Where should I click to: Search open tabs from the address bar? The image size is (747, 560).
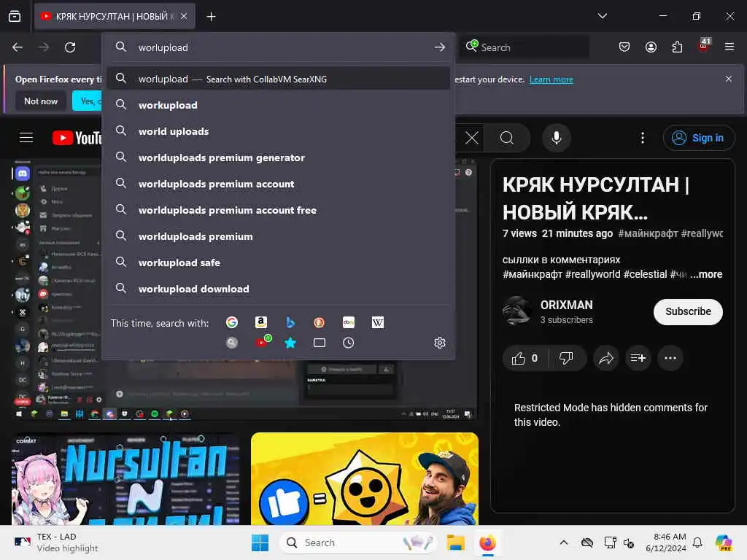click(x=320, y=343)
